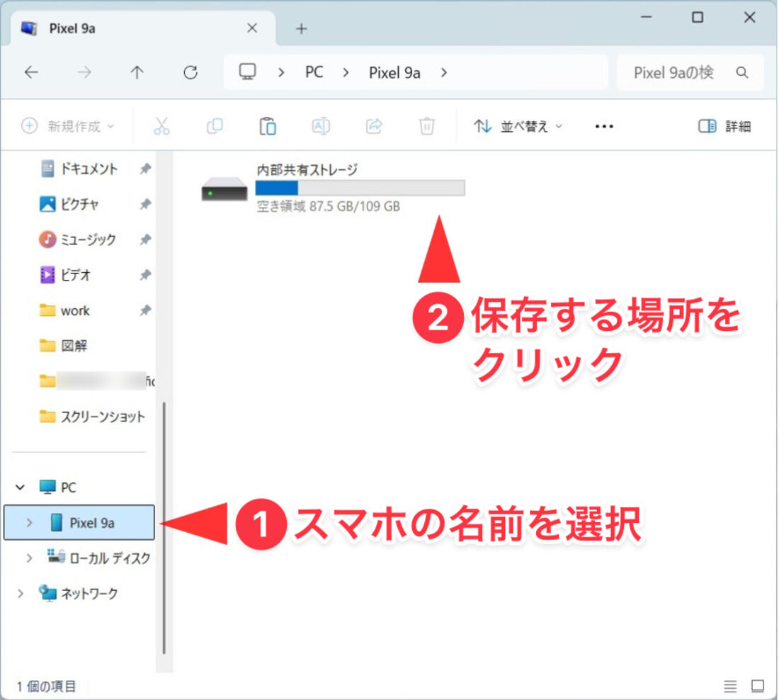Screen dimensions: 779x700
Task: Expand chevron after PC in breadcrumb
Action: coord(346,72)
